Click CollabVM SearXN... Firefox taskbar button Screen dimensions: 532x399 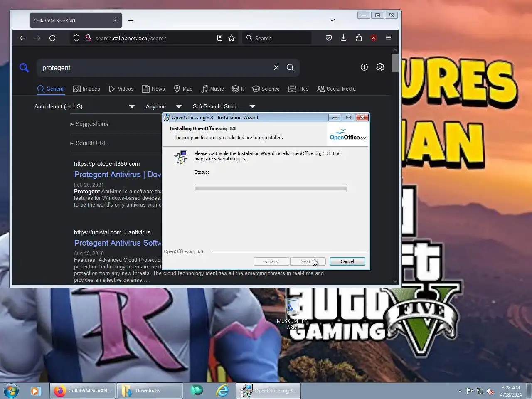tap(83, 391)
